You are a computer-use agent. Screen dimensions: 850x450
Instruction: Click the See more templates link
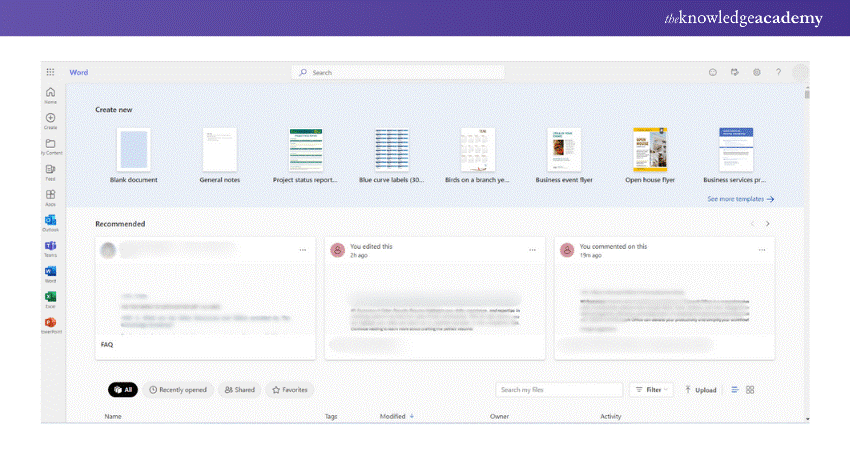point(740,199)
